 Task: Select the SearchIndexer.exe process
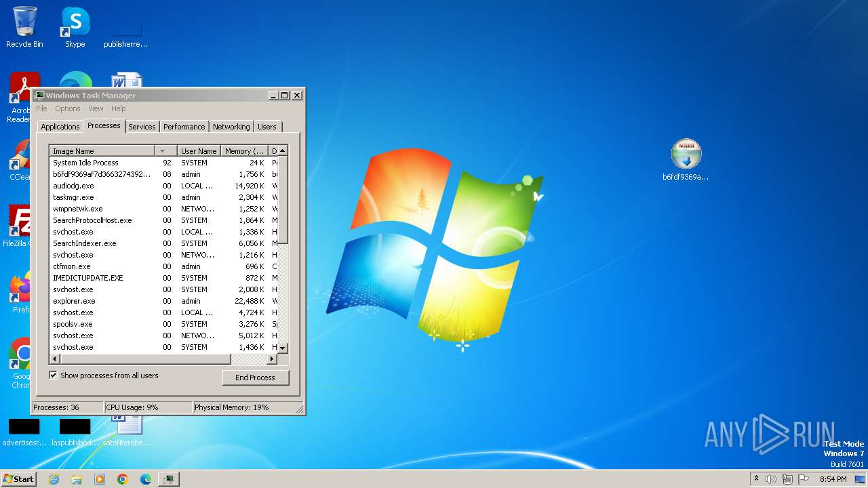click(x=163, y=243)
